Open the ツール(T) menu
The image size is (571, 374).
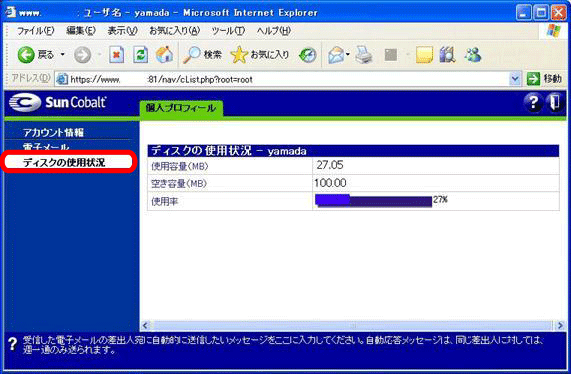(x=228, y=31)
